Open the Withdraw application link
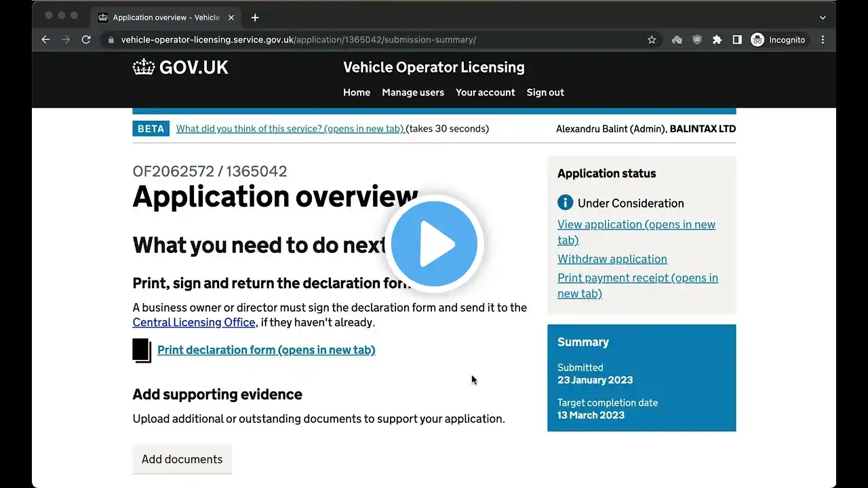868x488 pixels. pos(612,259)
